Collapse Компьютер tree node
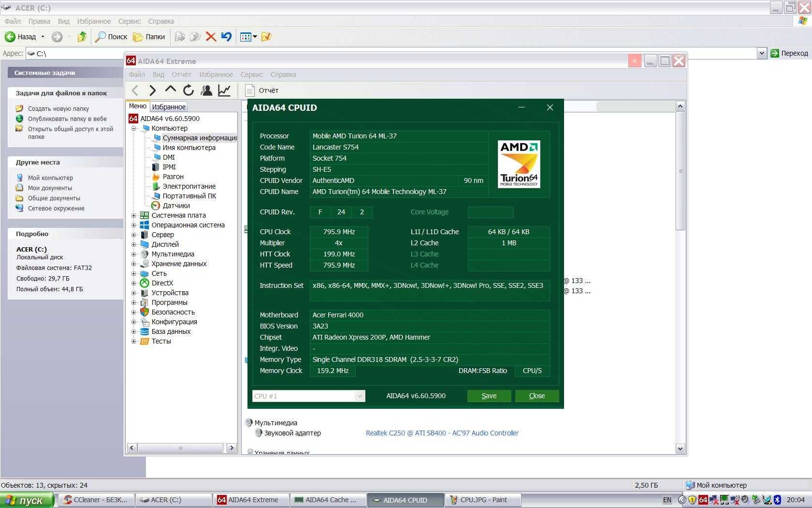The image size is (812, 508). coord(134,128)
